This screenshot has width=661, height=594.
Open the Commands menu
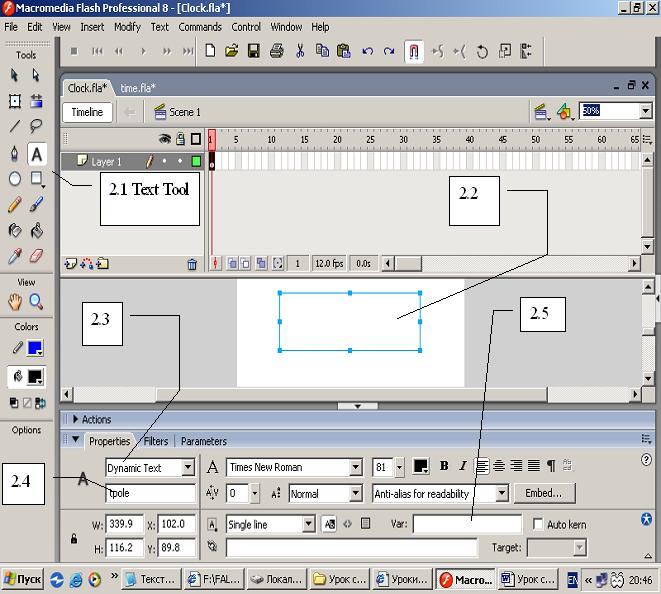200,27
